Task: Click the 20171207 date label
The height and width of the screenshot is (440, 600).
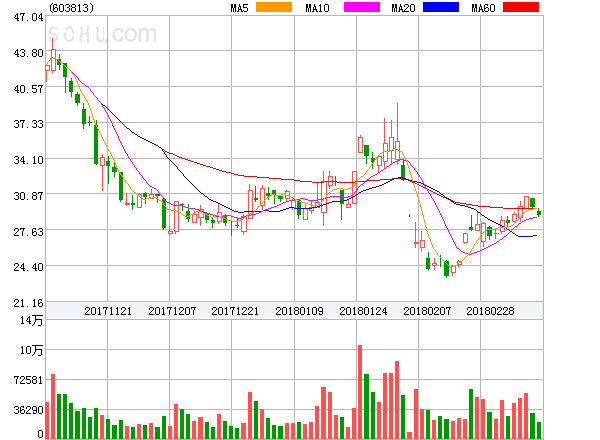Action: click(x=172, y=311)
